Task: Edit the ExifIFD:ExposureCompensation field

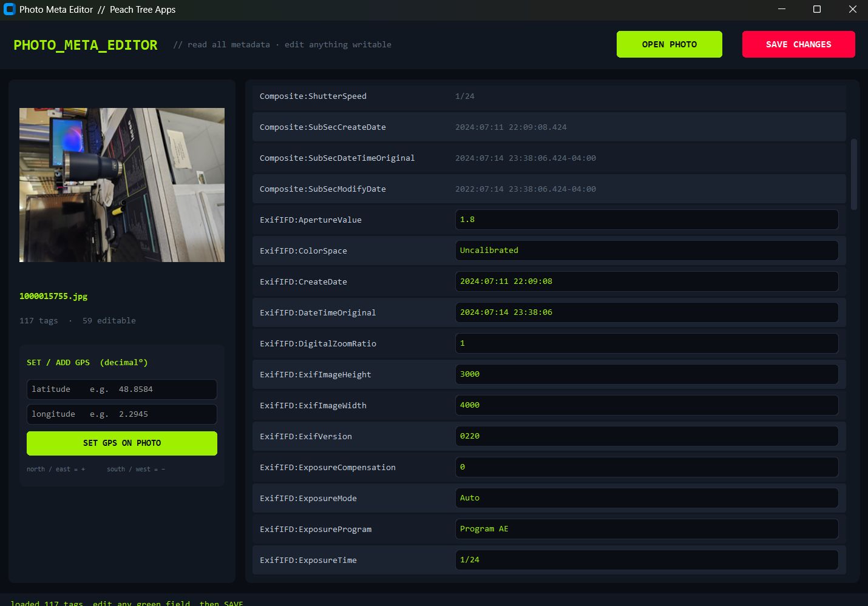Action: click(x=647, y=467)
